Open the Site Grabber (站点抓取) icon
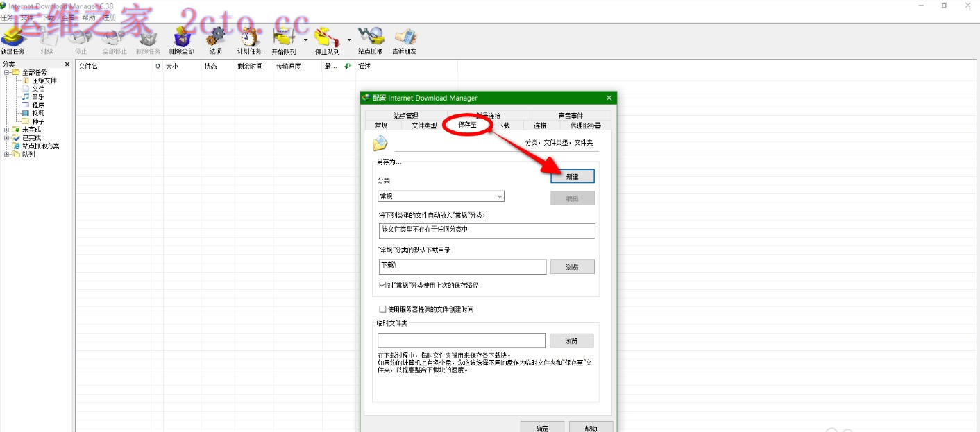The height and width of the screenshot is (432, 980). pos(371,40)
